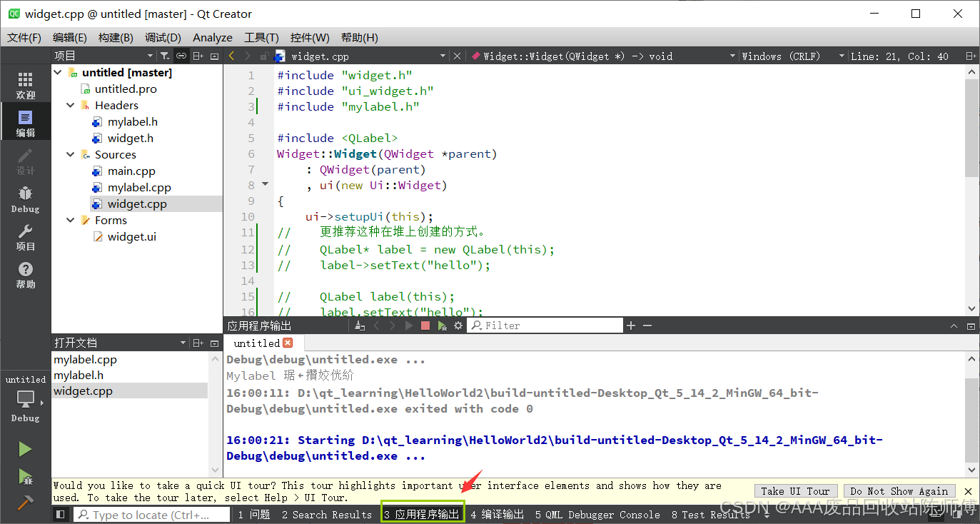This screenshot has width=980, height=524.
Task: Dismiss the UI tour info bar
Action: (968, 491)
